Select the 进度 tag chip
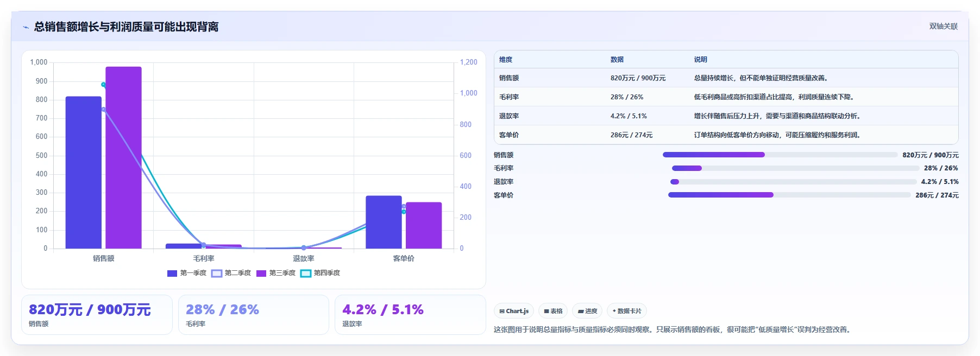 pyautogui.click(x=587, y=311)
